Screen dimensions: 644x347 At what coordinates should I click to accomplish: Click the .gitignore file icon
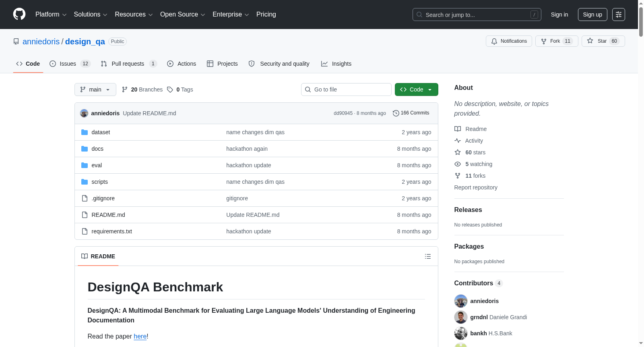pos(85,198)
